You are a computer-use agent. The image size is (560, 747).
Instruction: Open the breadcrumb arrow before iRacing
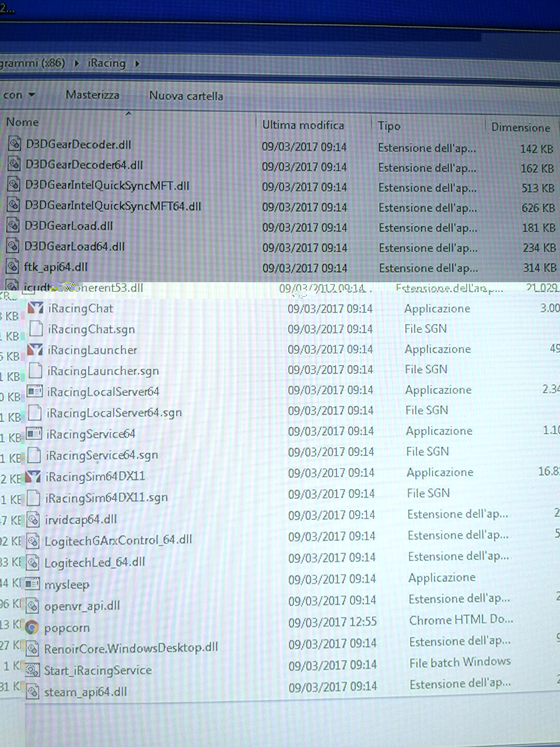tap(77, 63)
